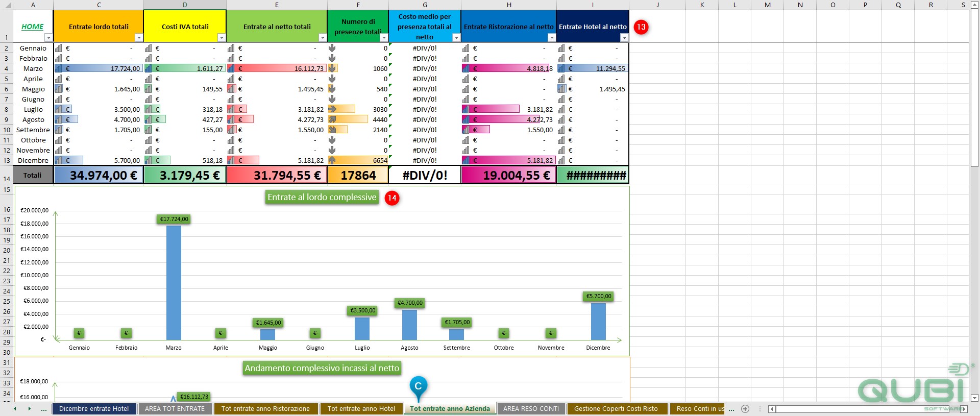Click the vertical scrollbar down arrow
The width and height of the screenshot is (980, 416).
[974, 398]
